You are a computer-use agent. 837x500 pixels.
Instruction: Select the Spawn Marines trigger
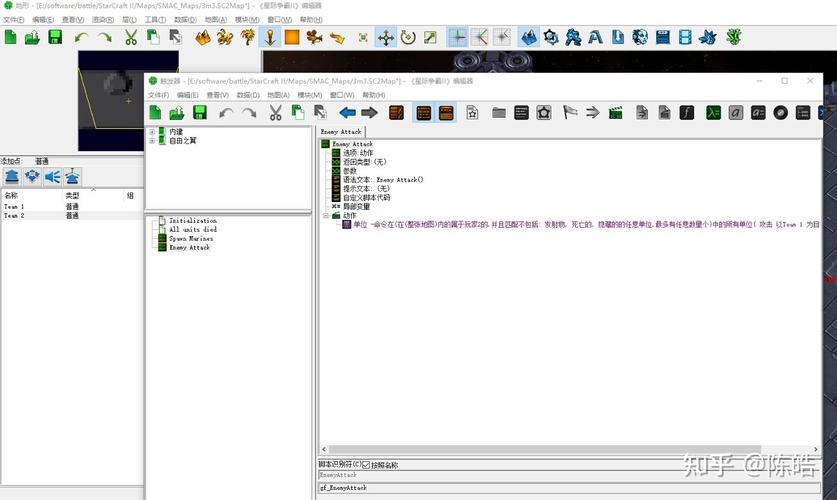coord(192,238)
